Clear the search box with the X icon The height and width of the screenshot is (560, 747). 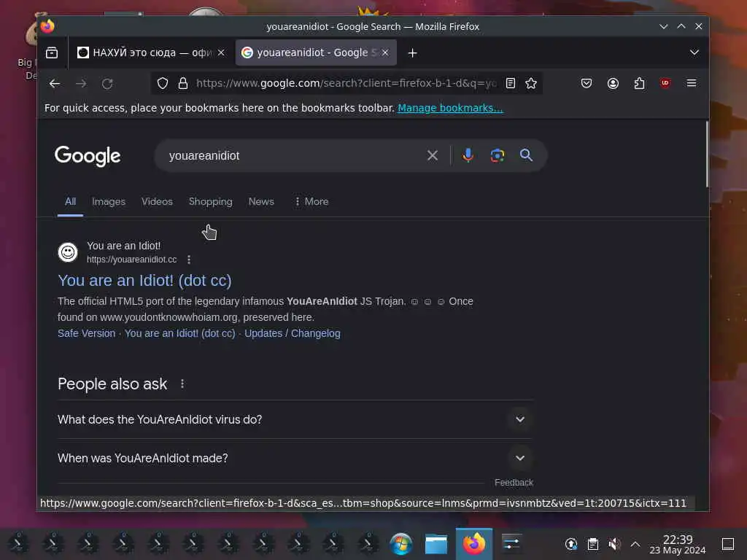point(432,155)
